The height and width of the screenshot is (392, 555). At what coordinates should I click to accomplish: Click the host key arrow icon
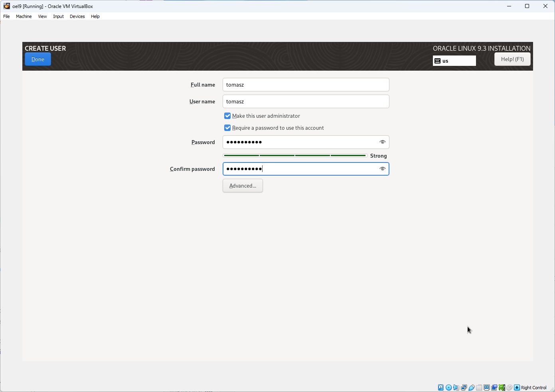click(x=517, y=387)
